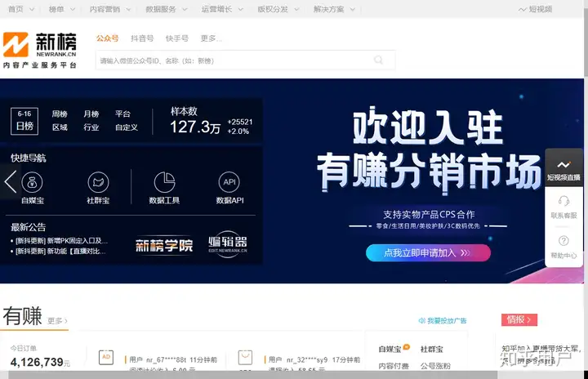Click 点我立即申请加入 banner button
This screenshot has width=588, height=379.
click(x=428, y=253)
